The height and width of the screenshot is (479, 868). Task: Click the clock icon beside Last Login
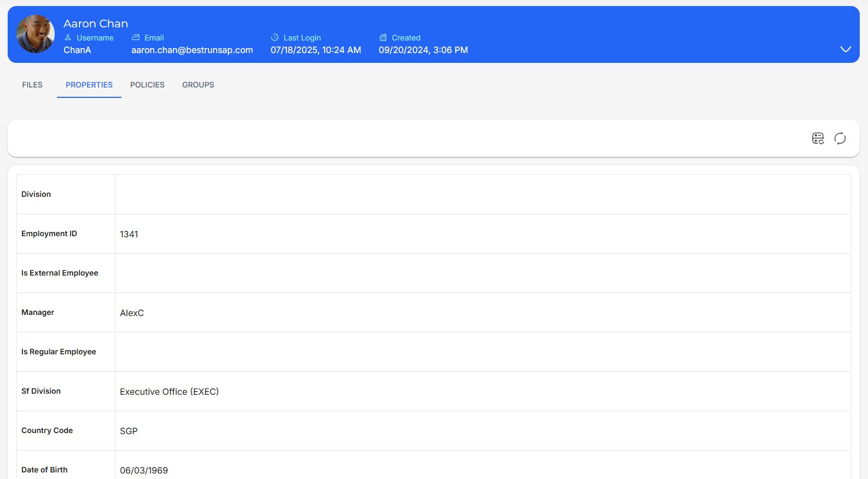tap(275, 38)
